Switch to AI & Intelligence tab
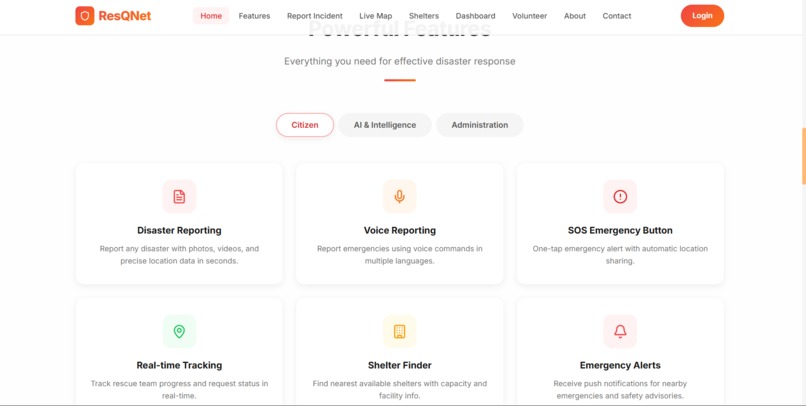This screenshot has height=406, width=806. pyautogui.click(x=385, y=125)
